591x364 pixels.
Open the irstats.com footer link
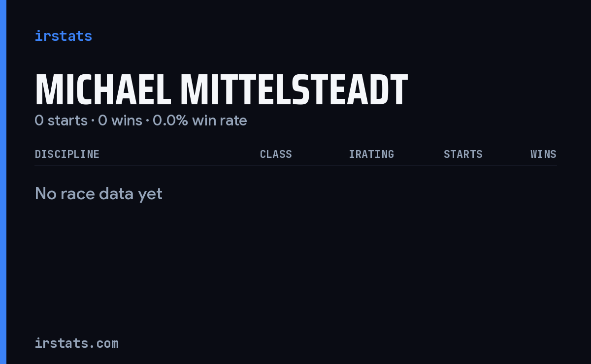pos(76,343)
